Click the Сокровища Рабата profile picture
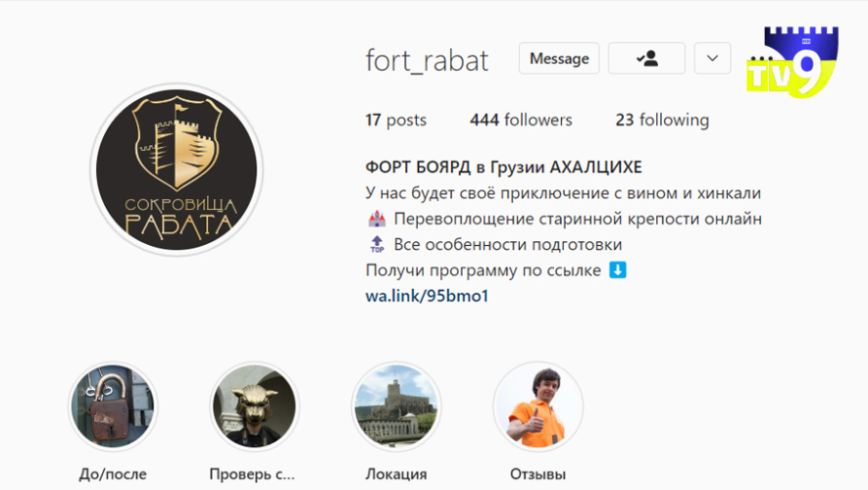The width and height of the screenshot is (868, 490). 177,170
